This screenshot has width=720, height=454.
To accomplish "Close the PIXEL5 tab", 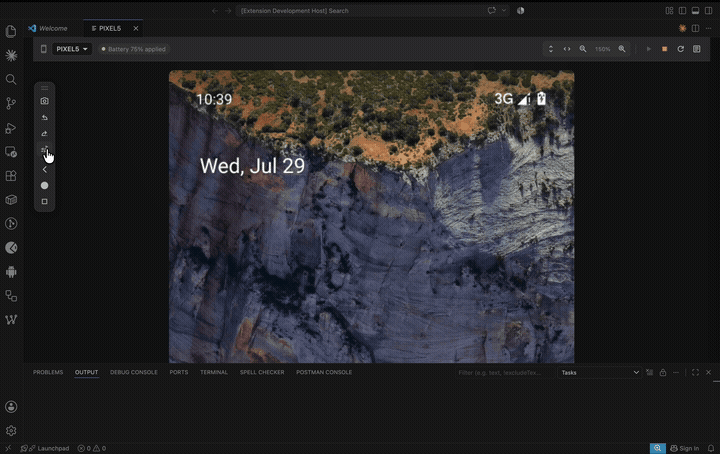I will pyautogui.click(x=136, y=28).
